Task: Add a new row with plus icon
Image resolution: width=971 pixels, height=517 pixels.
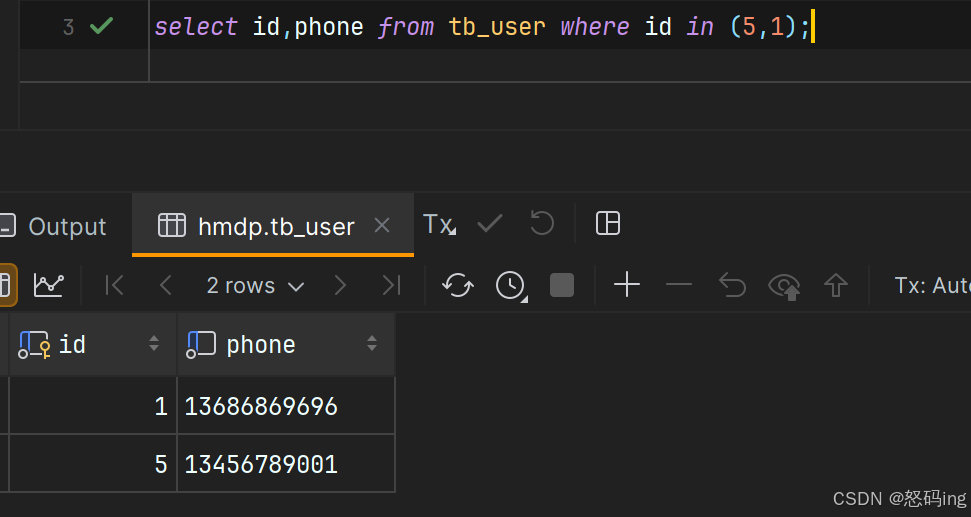Action: tap(627, 286)
